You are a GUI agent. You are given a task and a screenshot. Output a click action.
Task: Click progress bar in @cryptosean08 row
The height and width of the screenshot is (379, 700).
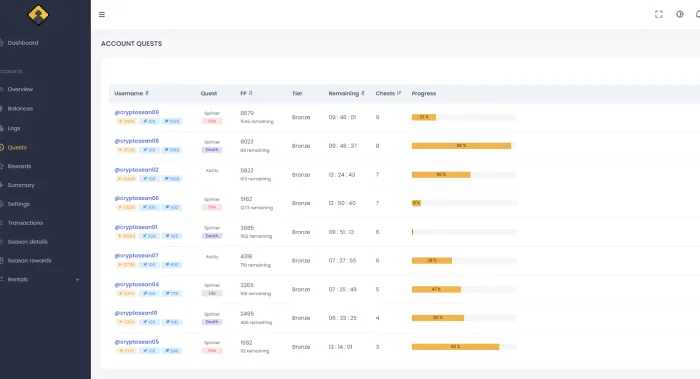(464, 146)
